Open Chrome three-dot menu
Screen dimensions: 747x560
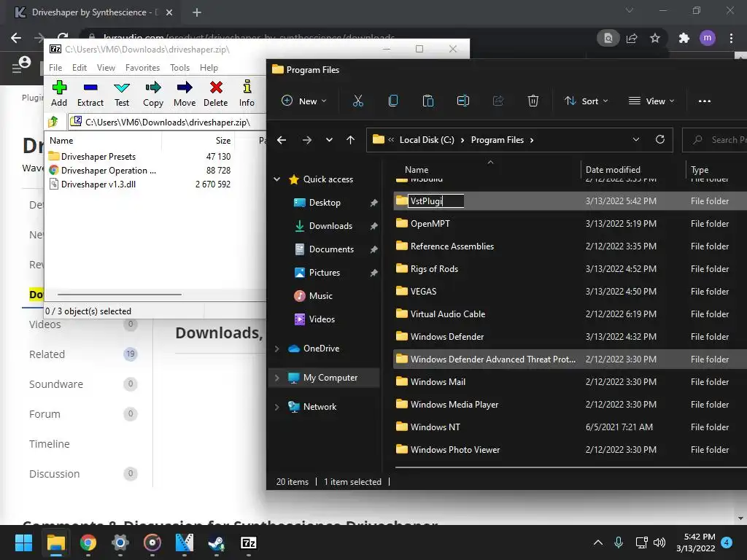[x=731, y=38]
